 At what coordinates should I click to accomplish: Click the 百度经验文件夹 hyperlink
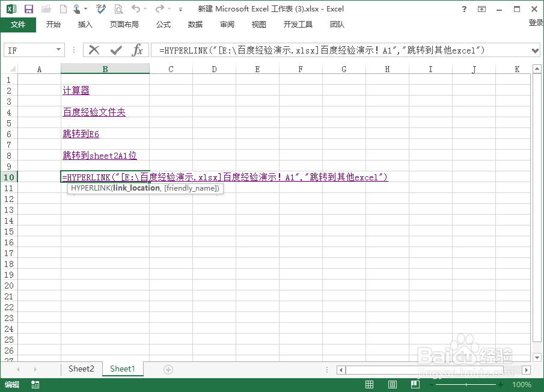tap(94, 112)
